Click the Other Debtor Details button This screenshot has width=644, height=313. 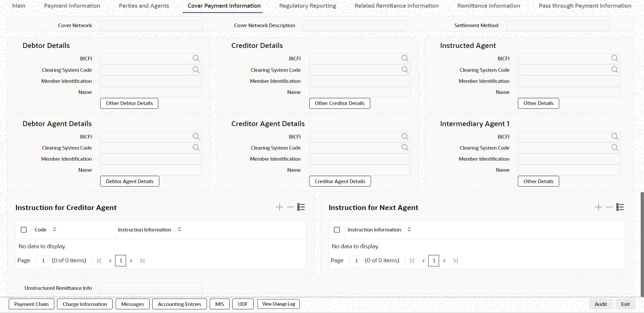pyautogui.click(x=129, y=103)
